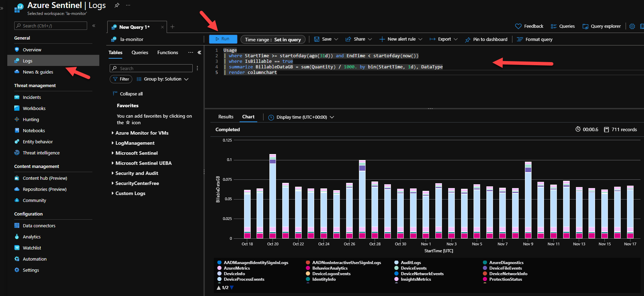Toggle ProtectionStatus series in legend

tap(505, 279)
